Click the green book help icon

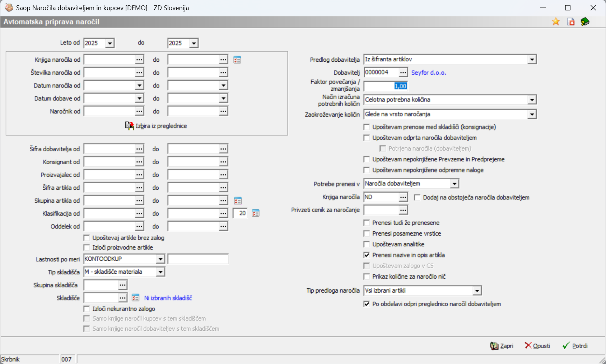(585, 22)
